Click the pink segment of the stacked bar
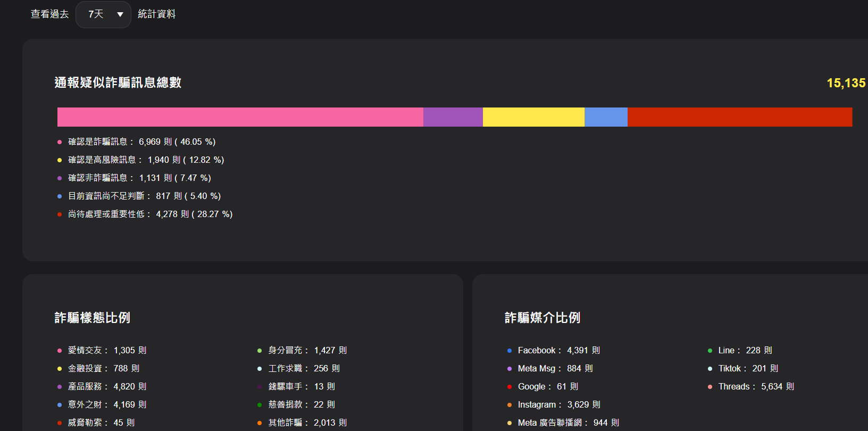 click(x=240, y=117)
